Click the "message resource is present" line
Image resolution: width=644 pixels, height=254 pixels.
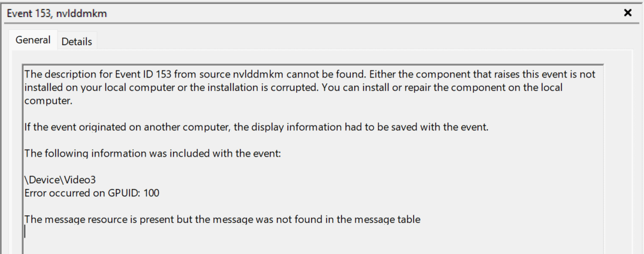222,219
